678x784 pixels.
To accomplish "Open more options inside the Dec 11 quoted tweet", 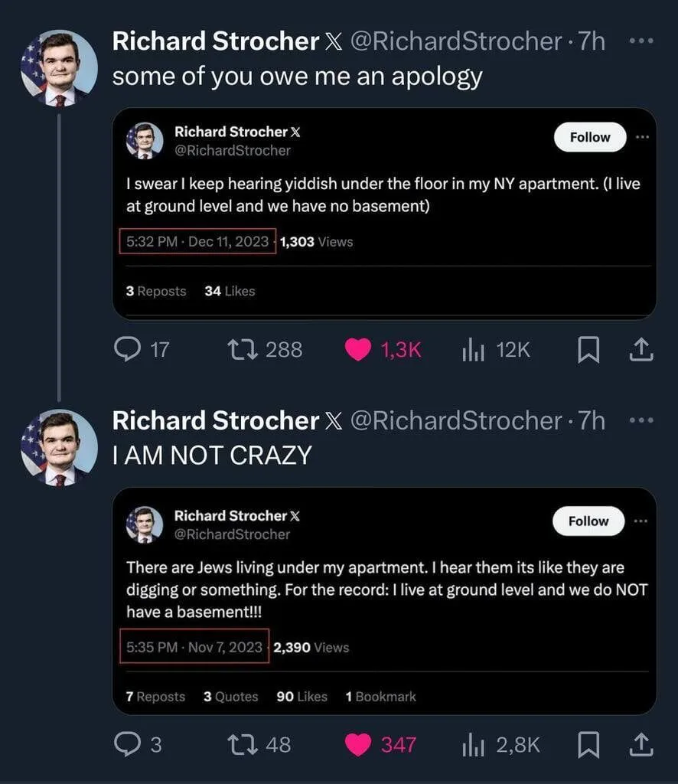I will coord(642,136).
